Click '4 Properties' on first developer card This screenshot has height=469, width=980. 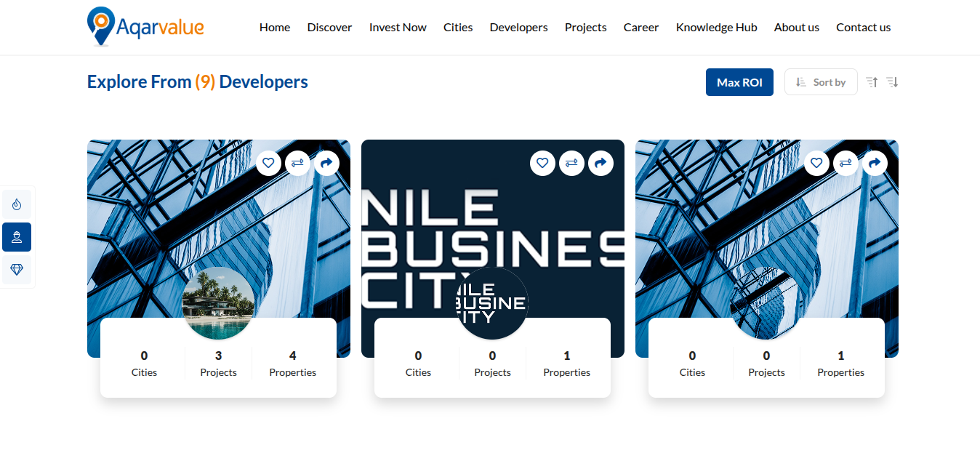point(293,364)
